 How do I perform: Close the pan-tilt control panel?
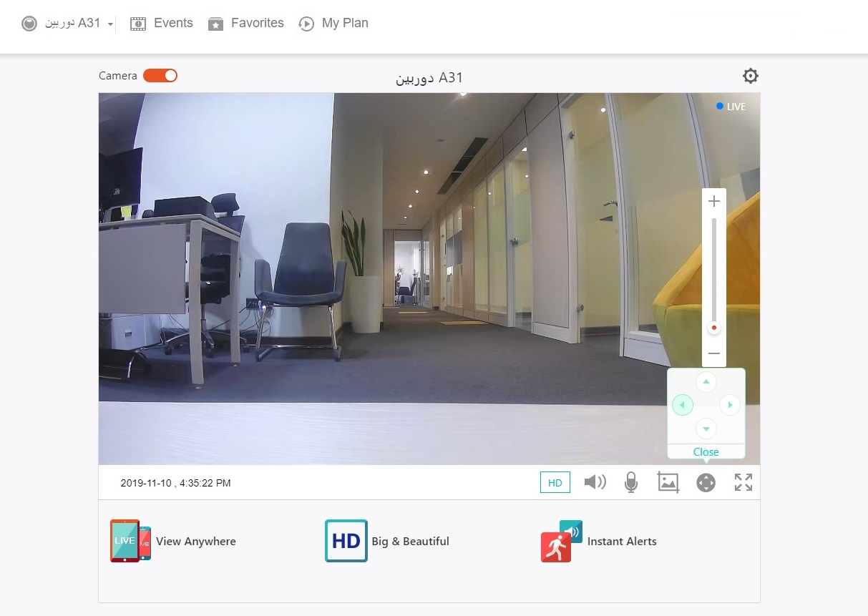706,451
